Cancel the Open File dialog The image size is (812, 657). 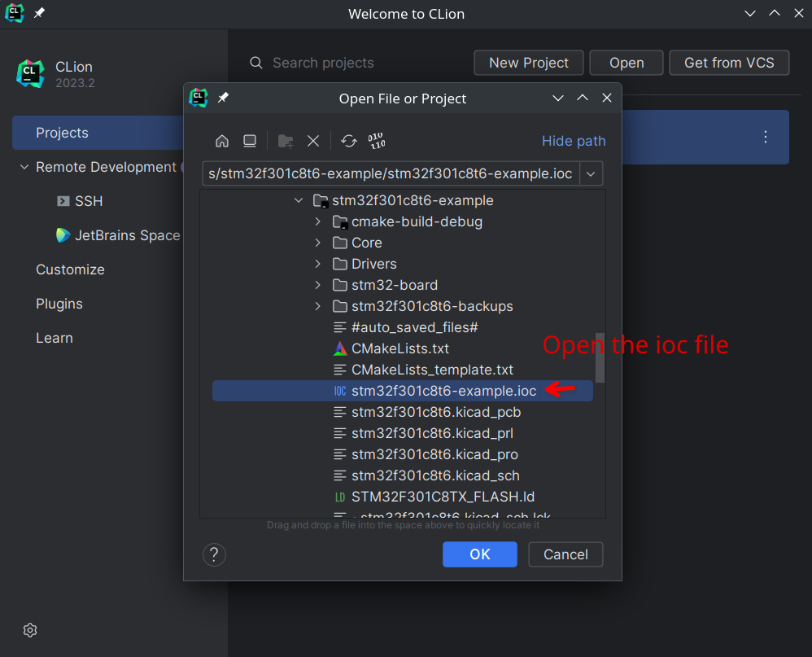(565, 554)
